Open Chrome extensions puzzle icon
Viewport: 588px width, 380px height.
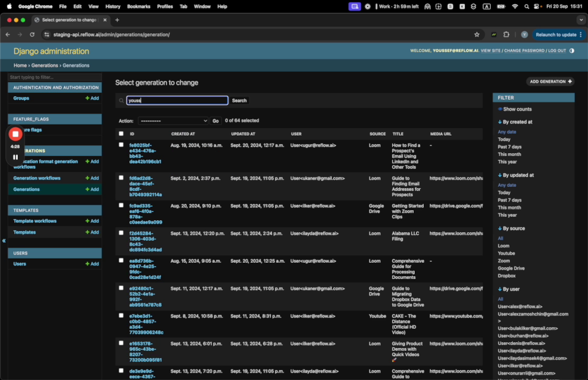click(506, 34)
